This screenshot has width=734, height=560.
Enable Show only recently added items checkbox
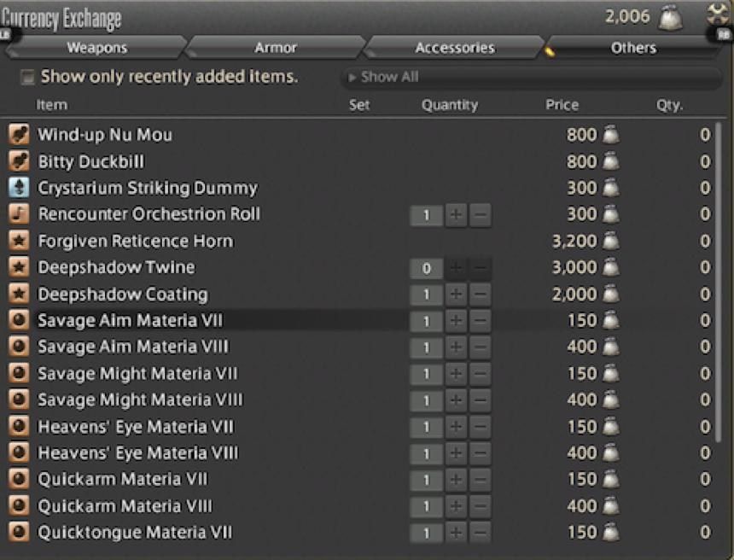click(x=27, y=77)
